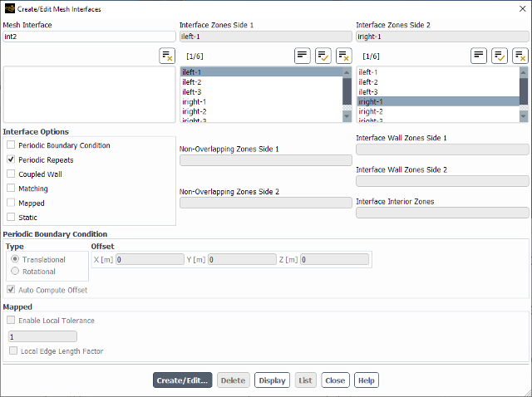Click the Mesh Interface name field
This screenshot has width=532, height=397.
click(89, 37)
